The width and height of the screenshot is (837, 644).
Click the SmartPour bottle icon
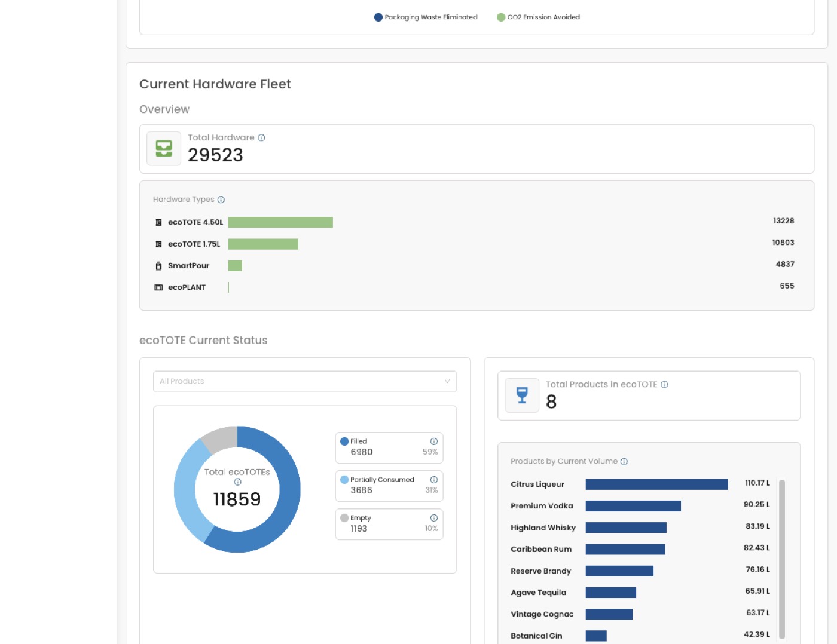click(158, 266)
